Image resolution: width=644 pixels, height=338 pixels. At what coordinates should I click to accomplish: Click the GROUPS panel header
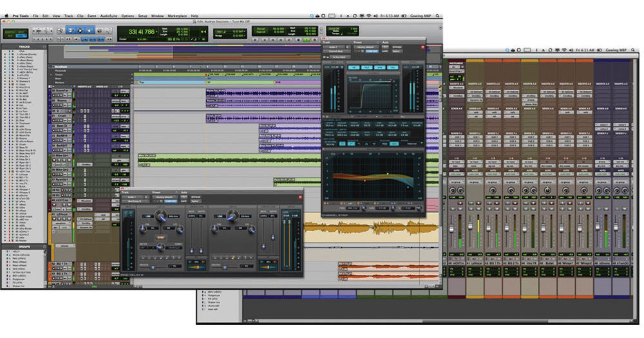23,245
